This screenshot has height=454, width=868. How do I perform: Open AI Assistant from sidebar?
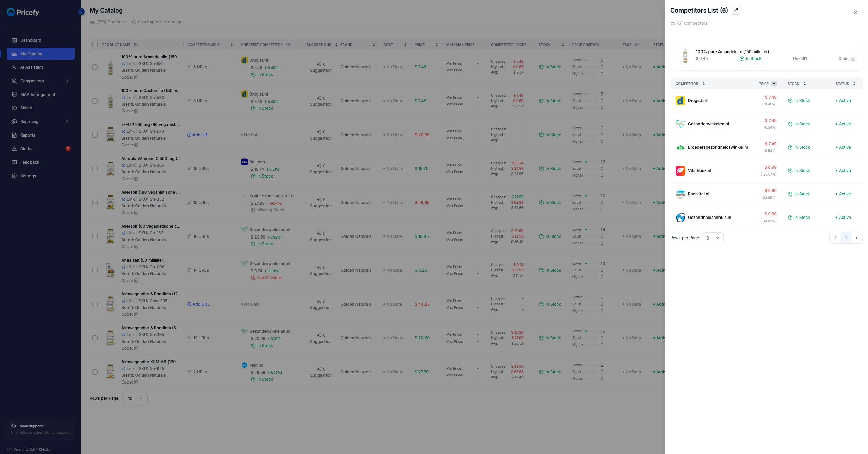click(x=41, y=67)
